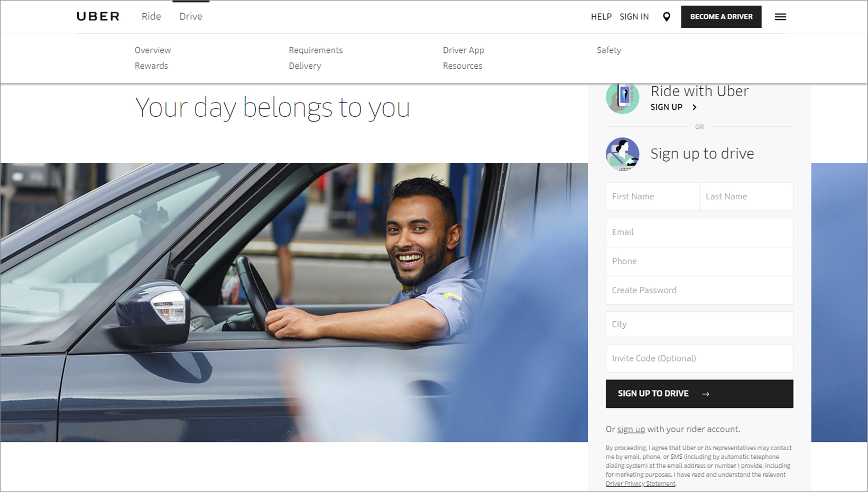Open the hamburger menu icon
This screenshot has width=868, height=492.
(780, 17)
